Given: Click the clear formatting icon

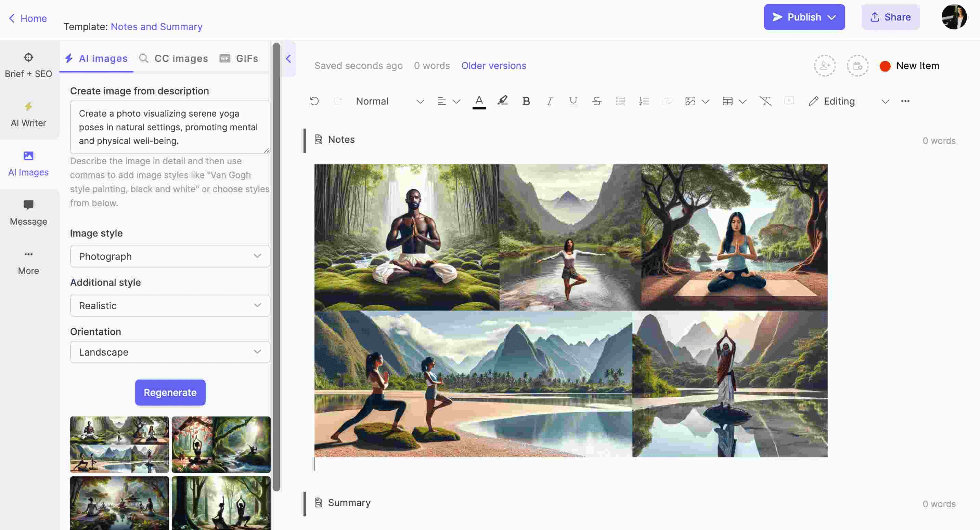Looking at the screenshot, I should 765,101.
